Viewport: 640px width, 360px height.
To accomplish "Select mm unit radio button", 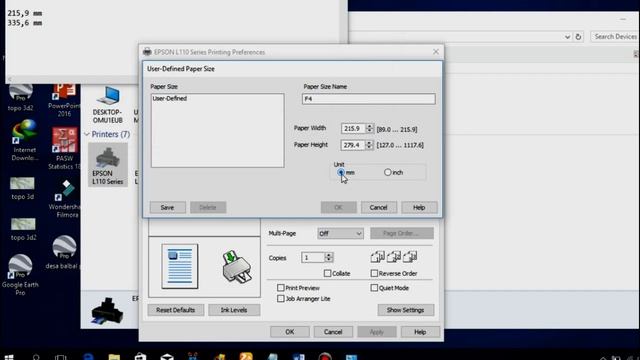I will 341,173.
